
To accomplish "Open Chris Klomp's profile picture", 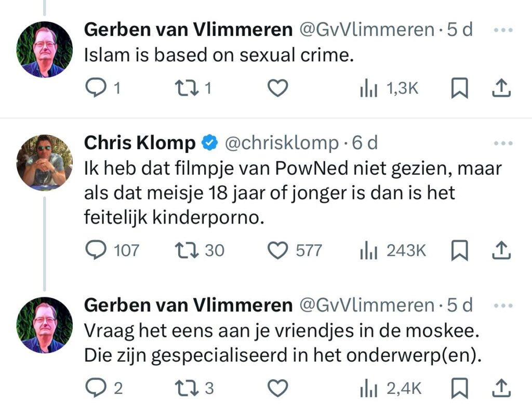I will 45,163.
